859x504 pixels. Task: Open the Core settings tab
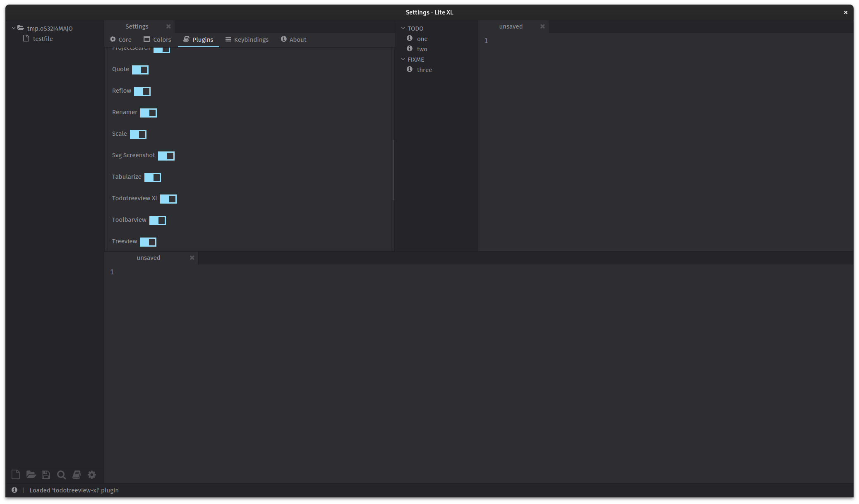click(120, 39)
